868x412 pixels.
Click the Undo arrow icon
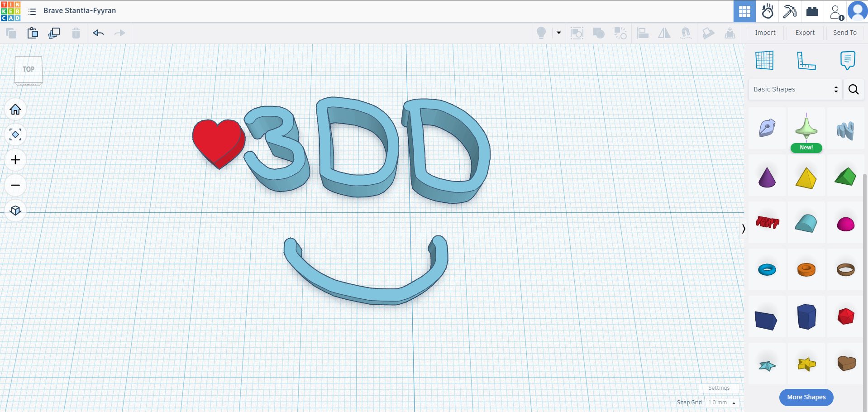click(x=98, y=33)
